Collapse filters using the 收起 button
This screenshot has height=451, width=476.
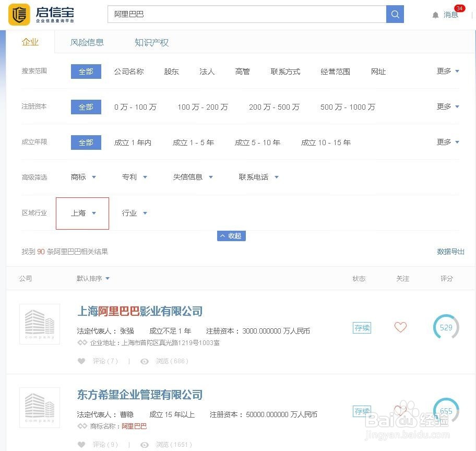click(231, 236)
